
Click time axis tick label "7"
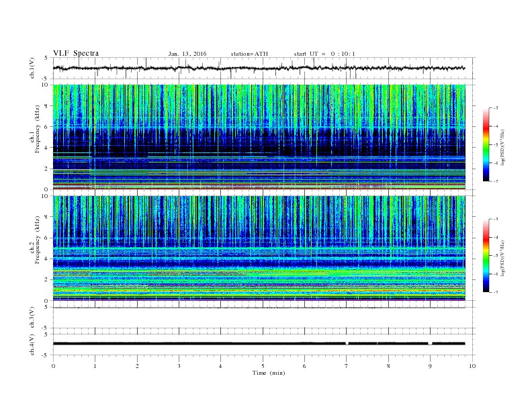[347, 366]
